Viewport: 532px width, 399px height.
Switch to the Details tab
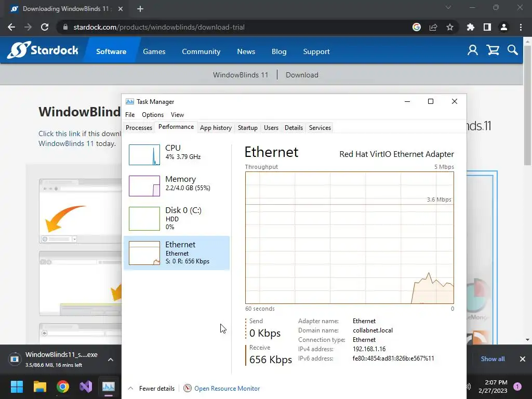(294, 128)
